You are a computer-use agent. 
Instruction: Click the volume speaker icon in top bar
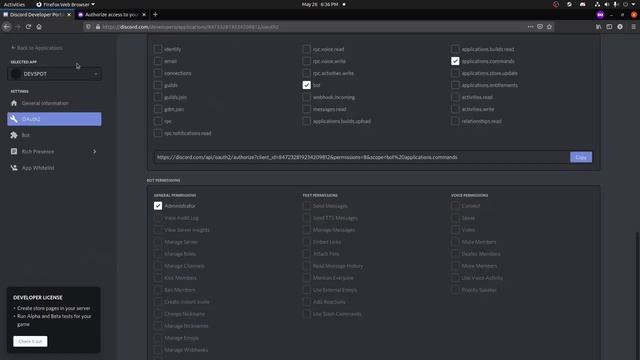click(x=607, y=4)
